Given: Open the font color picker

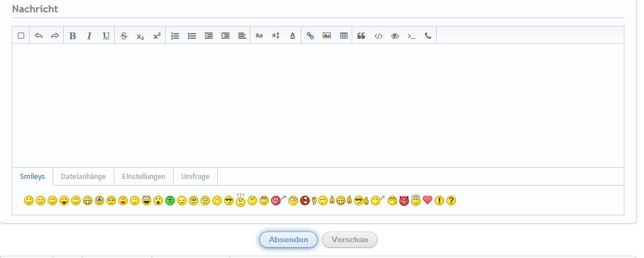Looking at the screenshot, I should coord(292,35).
